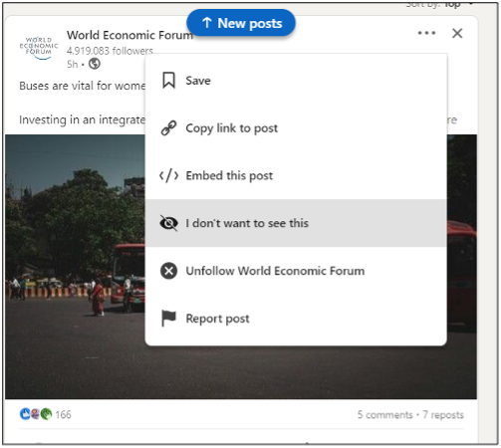The image size is (501, 448).
Task: Click the crossed-out eye icon
Action: [168, 223]
